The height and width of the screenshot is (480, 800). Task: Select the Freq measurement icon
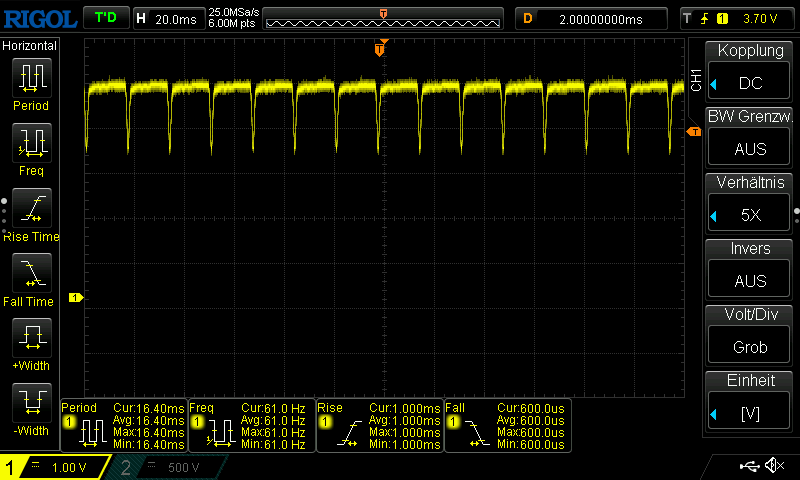coord(31,148)
